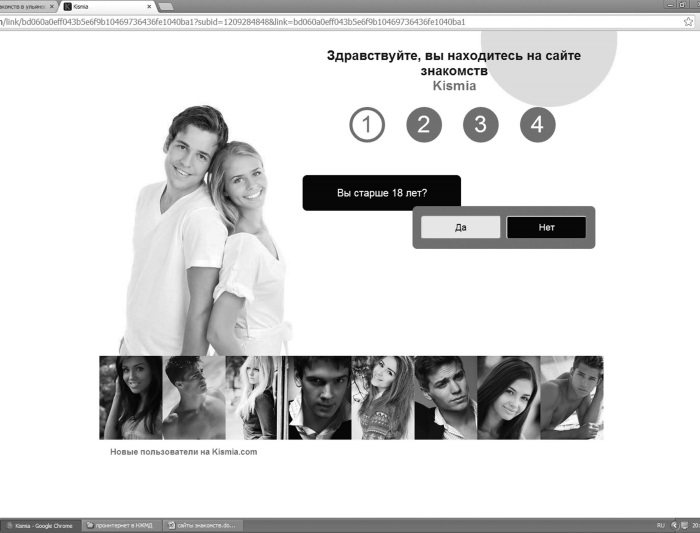Close the Kismia browser tab
This screenshot has width=700, height=533.
point(151,6)
